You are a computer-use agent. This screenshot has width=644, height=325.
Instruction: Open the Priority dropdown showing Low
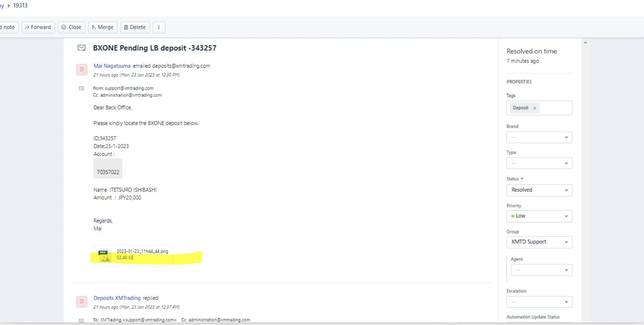[539, 216]
